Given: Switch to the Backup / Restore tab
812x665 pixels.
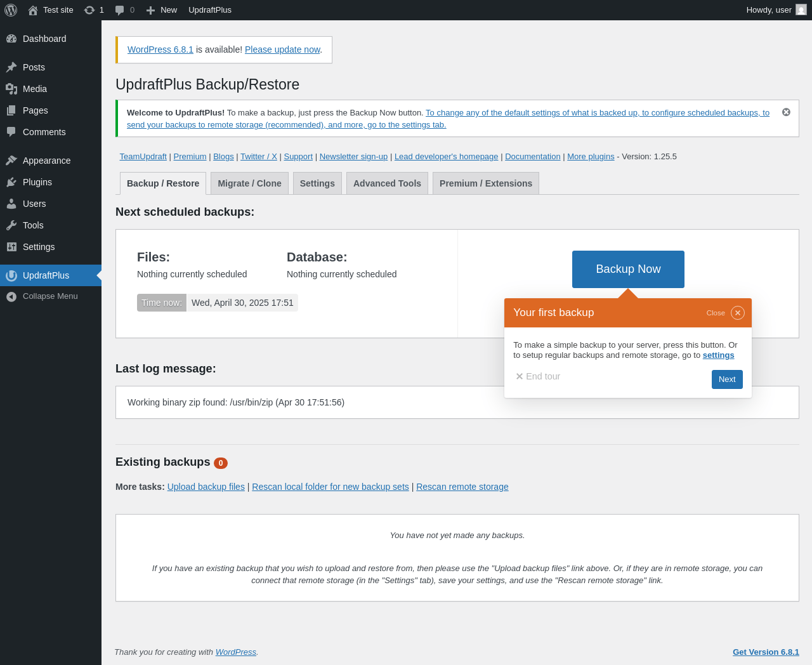Looking at the screenshot, I should click(x=163, y=183).
